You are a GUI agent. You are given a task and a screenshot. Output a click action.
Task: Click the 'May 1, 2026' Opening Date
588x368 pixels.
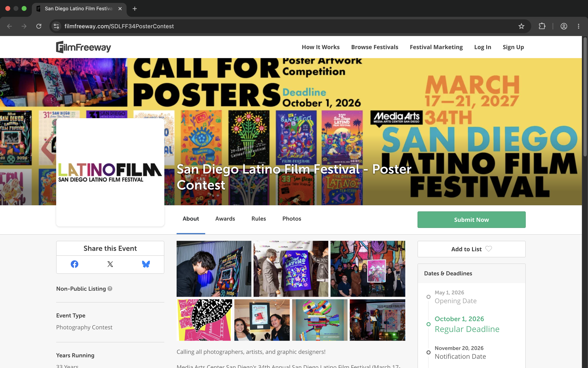[449, 292]
